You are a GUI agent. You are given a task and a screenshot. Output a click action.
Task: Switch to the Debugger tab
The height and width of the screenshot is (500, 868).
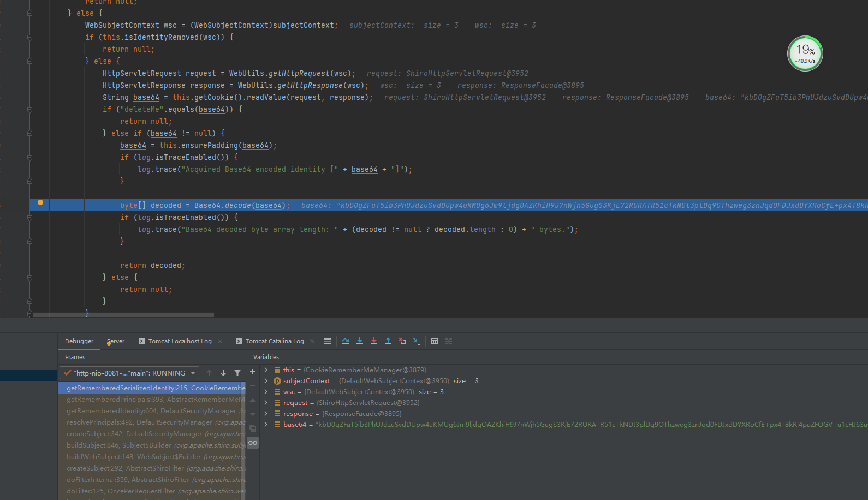79,341
